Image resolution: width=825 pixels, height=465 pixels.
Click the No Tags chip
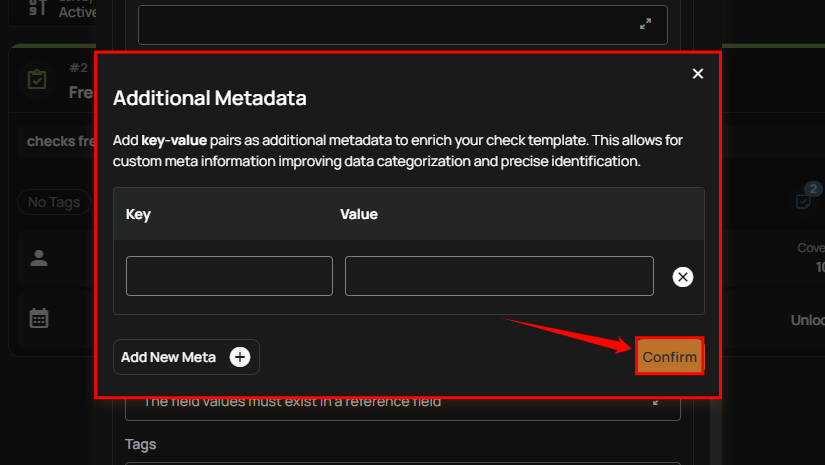[x=54, y=202]
